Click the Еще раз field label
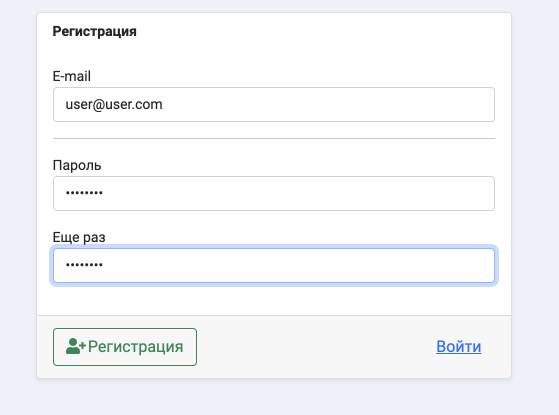The height and width of the screenshot is (415, 559). pos(79,237)
